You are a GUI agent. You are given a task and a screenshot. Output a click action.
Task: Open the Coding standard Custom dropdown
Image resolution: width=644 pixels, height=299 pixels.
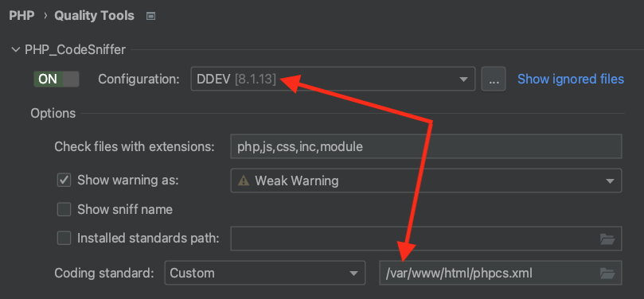tap(265, 273)
